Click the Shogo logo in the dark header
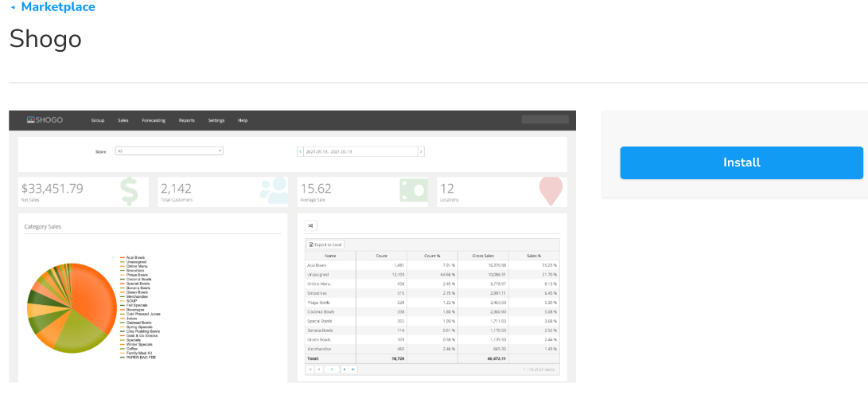Image resolution: width=868 pixels, height=399 pixels. pos(45,120)
